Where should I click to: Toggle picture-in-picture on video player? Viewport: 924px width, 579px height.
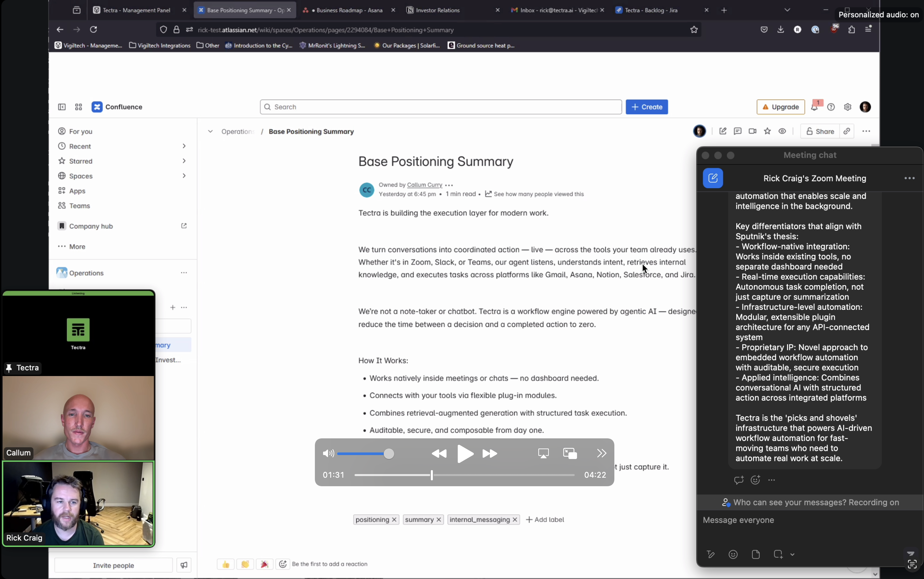[x=570, y=453]
